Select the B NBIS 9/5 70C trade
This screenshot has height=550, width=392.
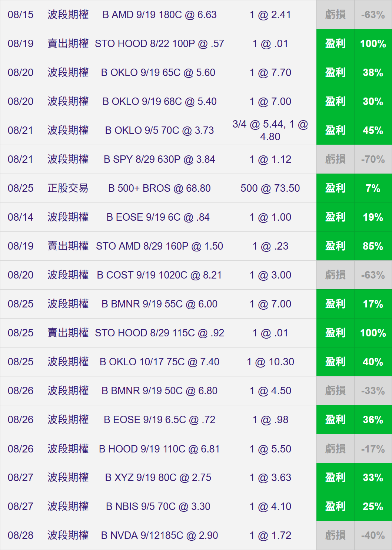click(x=159, y=507)
